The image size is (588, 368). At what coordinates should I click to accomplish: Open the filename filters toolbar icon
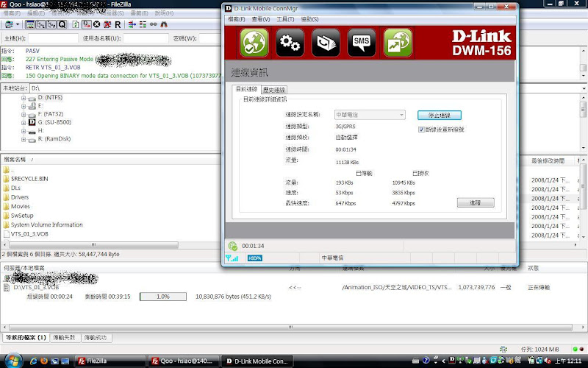point(132,24)
